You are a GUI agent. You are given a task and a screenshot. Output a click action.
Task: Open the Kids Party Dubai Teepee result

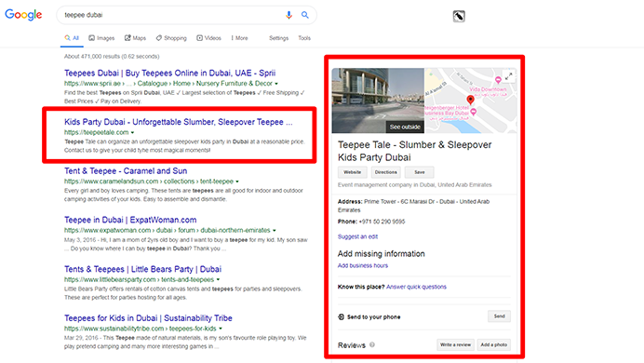coord(179,122)
